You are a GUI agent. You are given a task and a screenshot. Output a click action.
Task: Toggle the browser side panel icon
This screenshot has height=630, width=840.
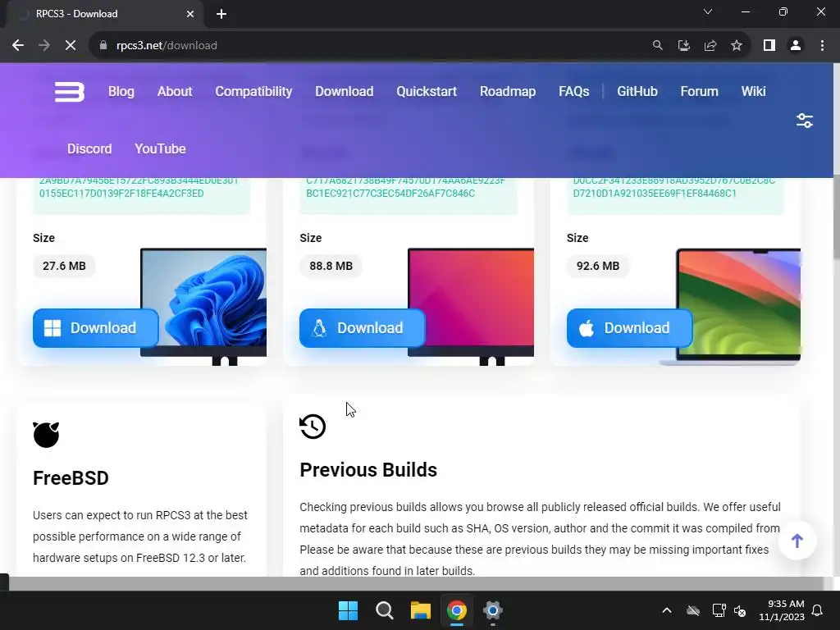pyautogui.click(x=769, y=46)
